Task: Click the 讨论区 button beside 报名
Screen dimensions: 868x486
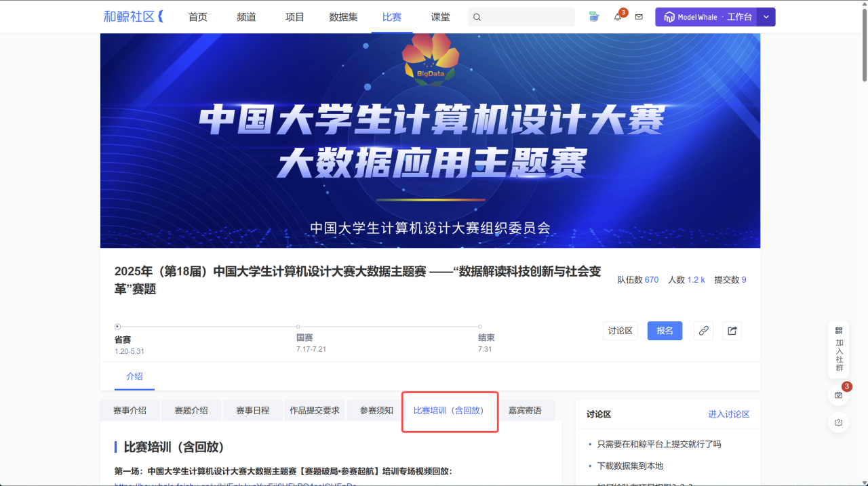Action: [620, 331]
